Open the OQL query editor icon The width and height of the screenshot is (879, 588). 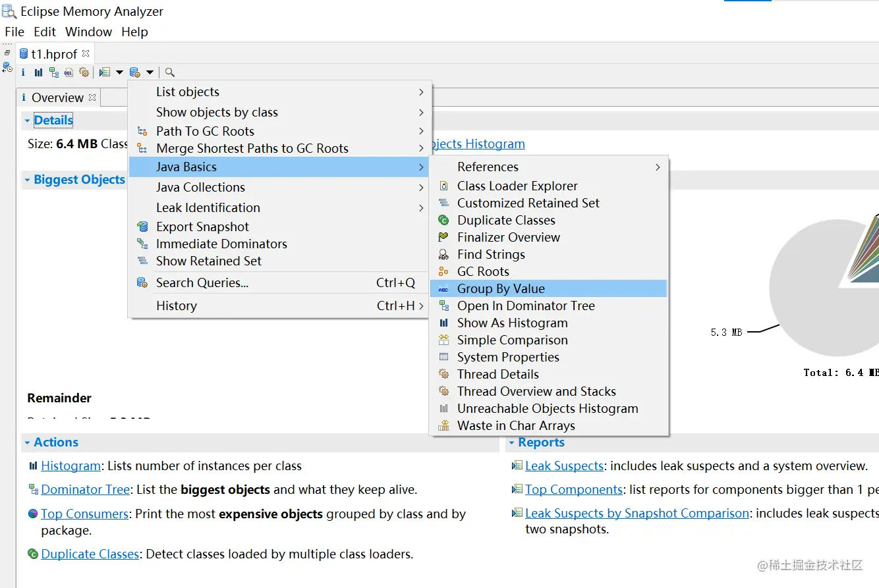click(69, 72)
